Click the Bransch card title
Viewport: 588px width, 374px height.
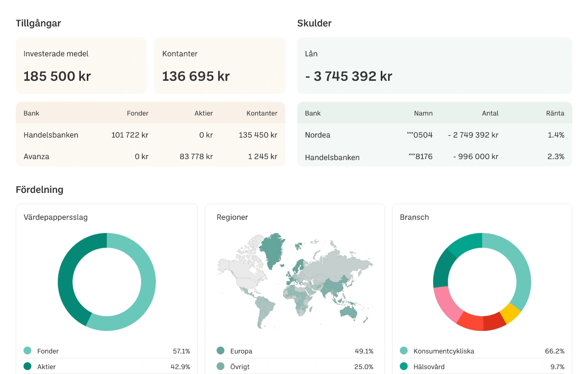click(x=415, y=217)
